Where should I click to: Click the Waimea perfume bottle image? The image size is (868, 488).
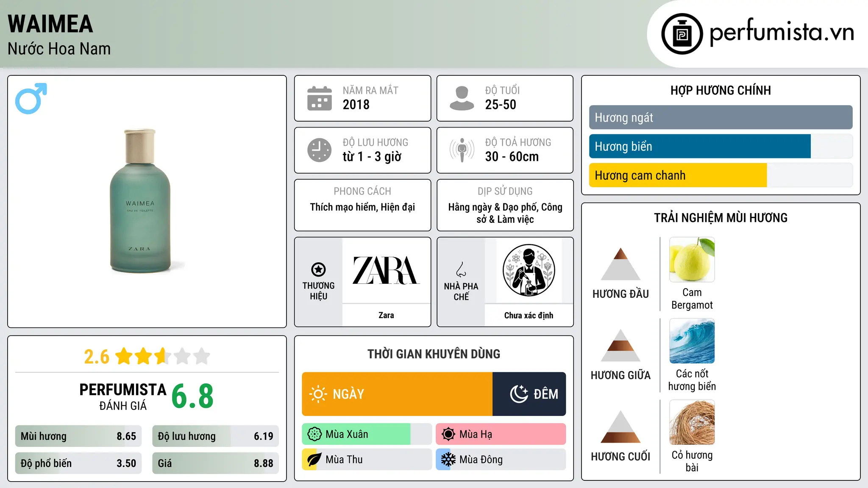(140, 201)
